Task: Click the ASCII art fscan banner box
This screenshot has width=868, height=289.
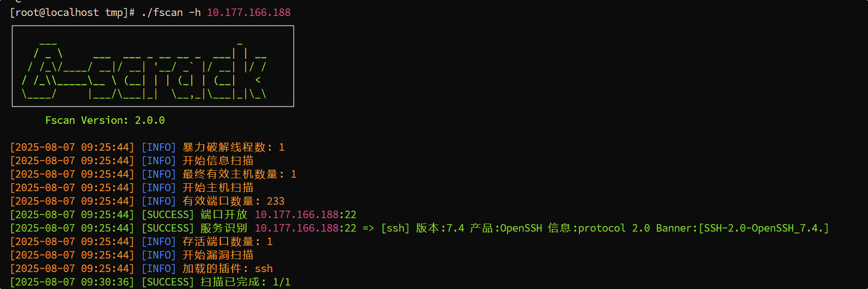Action: click(x=153, y=66)
